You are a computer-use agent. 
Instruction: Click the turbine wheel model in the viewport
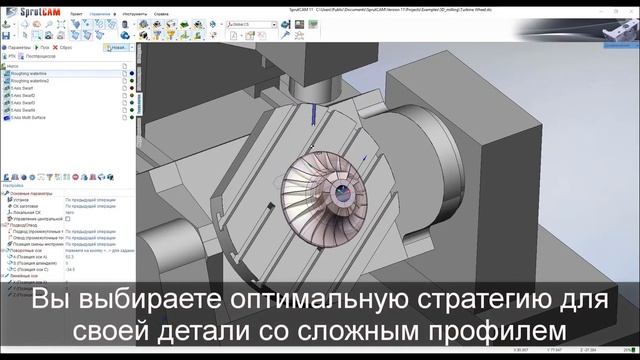pyautogui.click(x=324, y=199)
